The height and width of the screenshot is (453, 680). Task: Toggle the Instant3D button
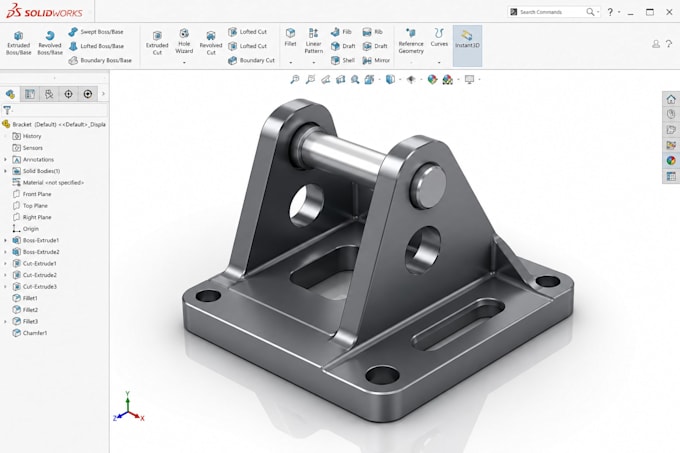point(467,46)
